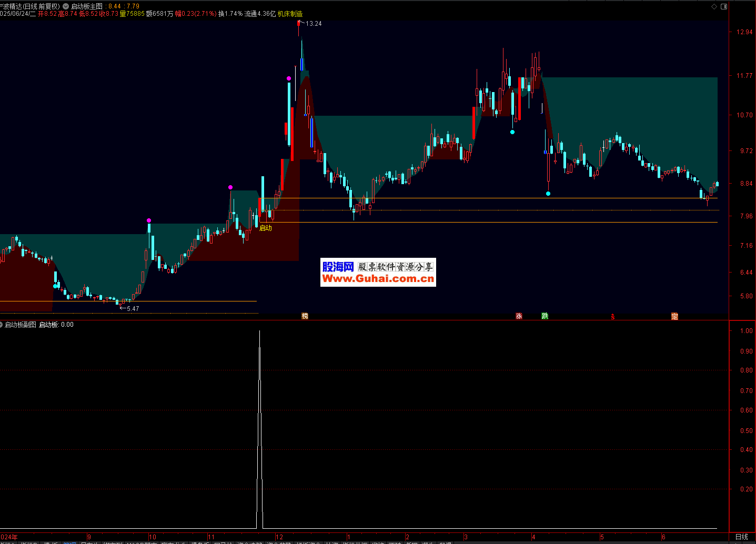756x544 pixels.
Task: Click the red 涨 event marker icon
Action: [x=519, y=316]
